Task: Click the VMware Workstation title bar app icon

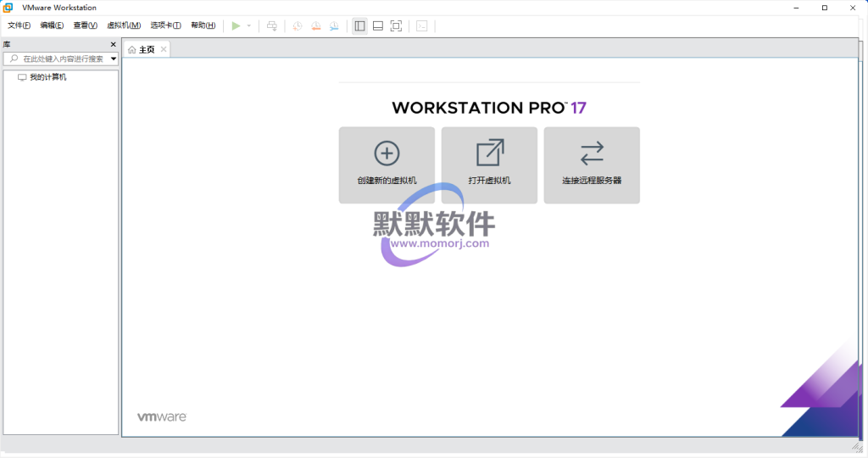Action: tap(8, 8)
